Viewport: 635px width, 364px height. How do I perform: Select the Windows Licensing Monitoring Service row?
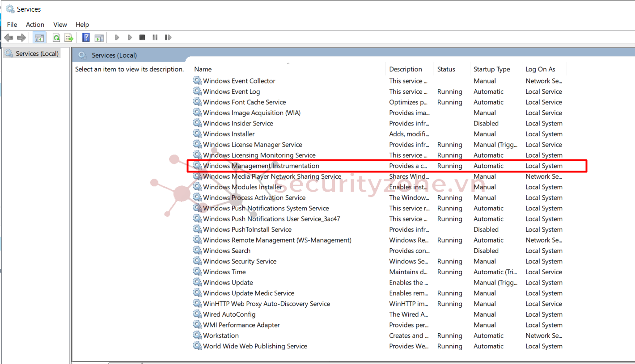point(259,155)
